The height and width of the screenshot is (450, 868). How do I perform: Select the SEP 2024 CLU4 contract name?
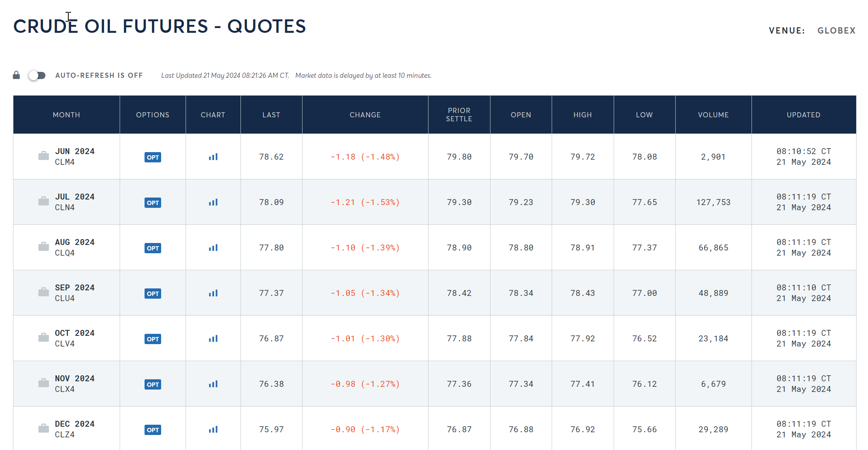pos(75,293)
